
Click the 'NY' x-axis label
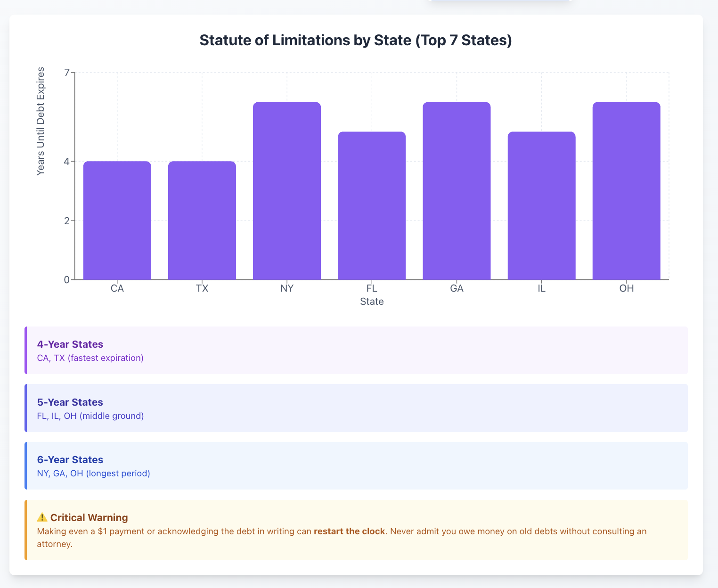[x=287, y=288]
